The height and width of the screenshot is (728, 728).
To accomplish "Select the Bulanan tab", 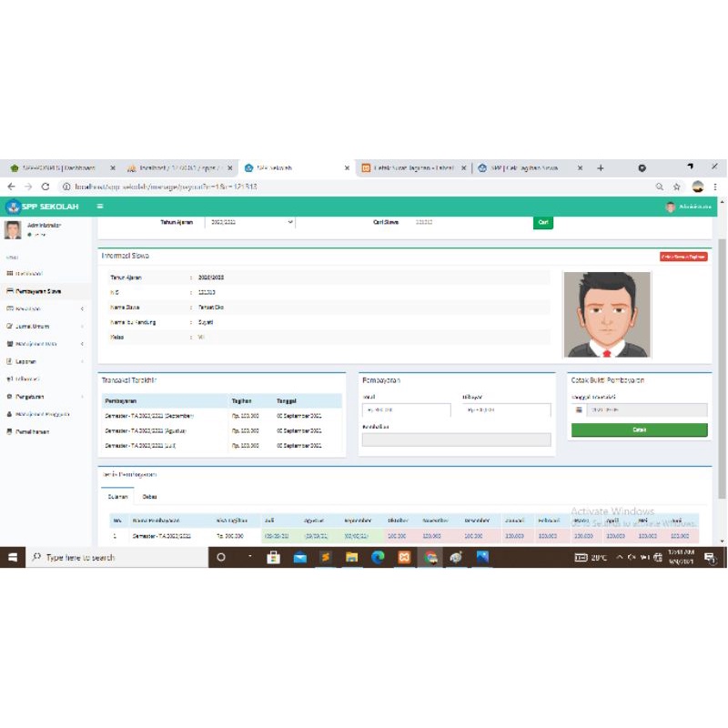I will point(116,496).
